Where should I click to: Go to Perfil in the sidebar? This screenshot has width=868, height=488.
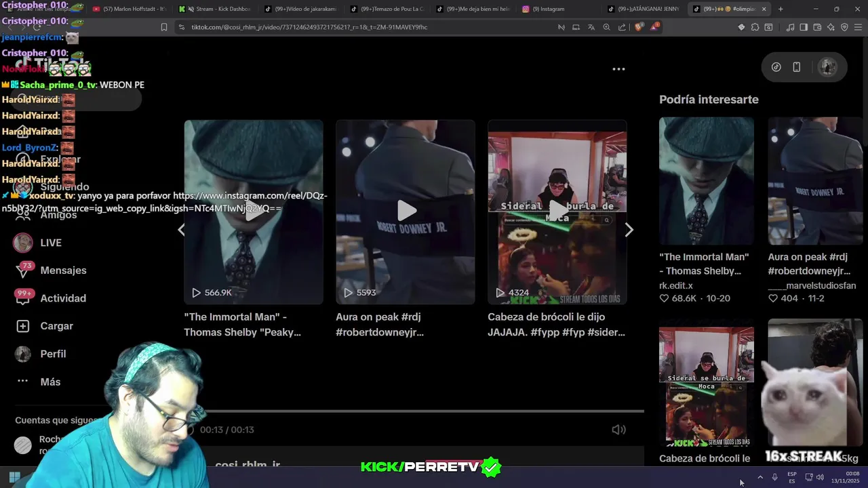point(53,354)
